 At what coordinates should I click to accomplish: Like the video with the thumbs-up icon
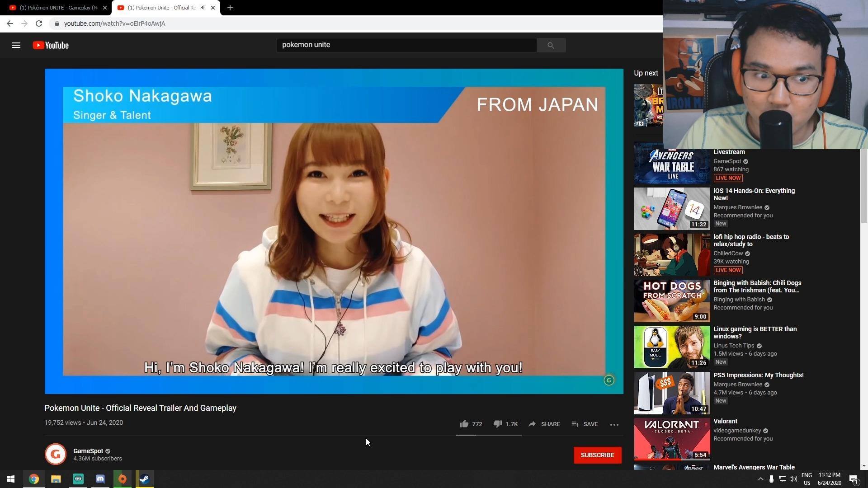464,424
